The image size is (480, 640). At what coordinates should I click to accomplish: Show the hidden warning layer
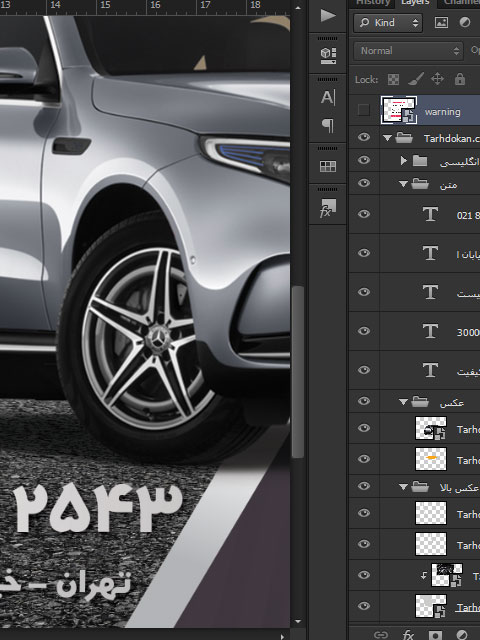(363, 110)
